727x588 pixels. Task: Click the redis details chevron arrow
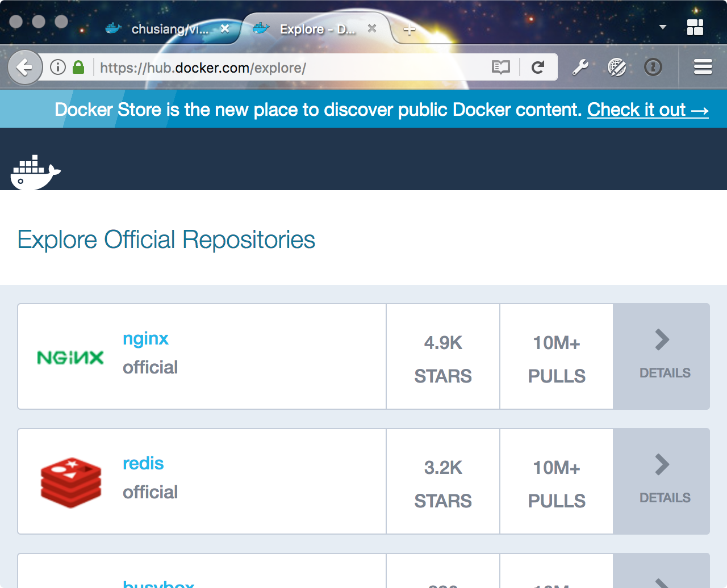pyautogui.click(x=662, y=464)
